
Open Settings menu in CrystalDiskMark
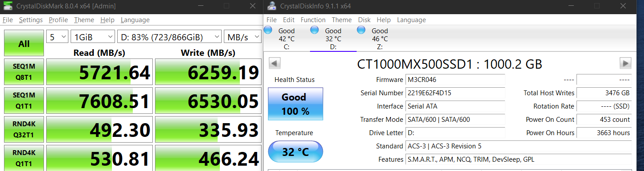pos(31,20)
